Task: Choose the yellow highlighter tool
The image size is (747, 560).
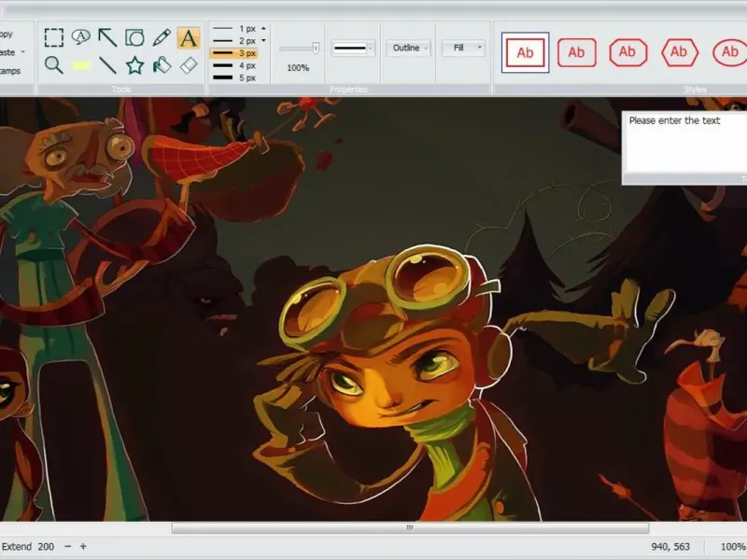Action: click(x=81, y=65)
